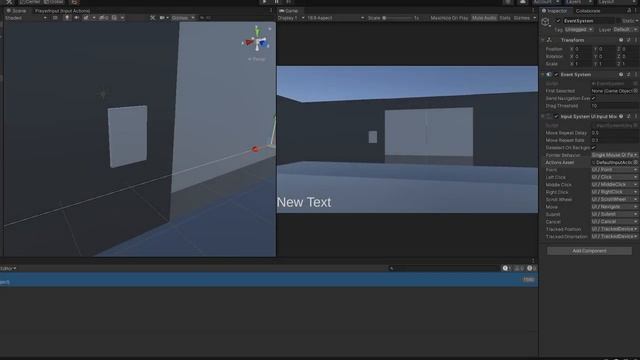Open Submit UI/Submit dropdown
This screenshot has width=640, height=360.
[x=615, y=214]
